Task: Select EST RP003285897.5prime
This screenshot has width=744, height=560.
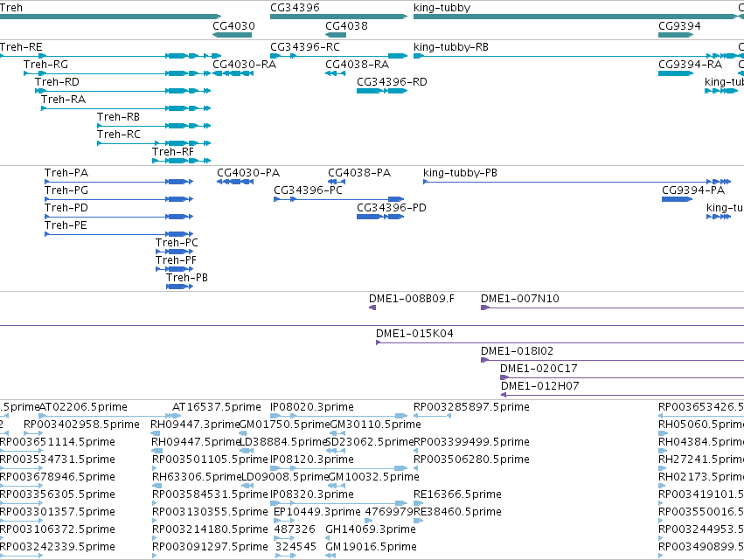Action: click(x=471, y=407)
